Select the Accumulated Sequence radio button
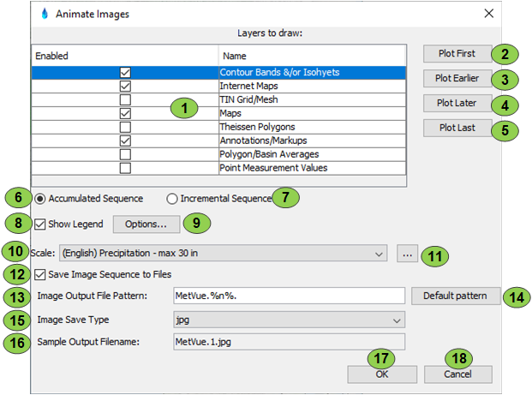 tap(41, 199)
